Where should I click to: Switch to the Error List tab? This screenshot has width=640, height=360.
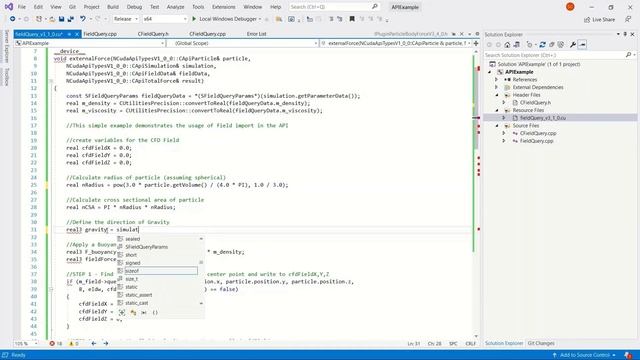click(x=256, y=34)
